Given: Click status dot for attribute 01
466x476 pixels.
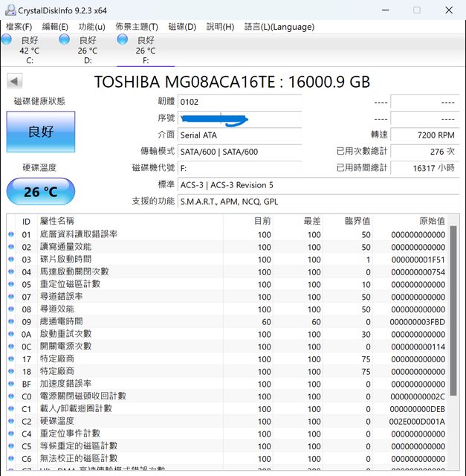Looking at the screenshot, I should point(11,234).
